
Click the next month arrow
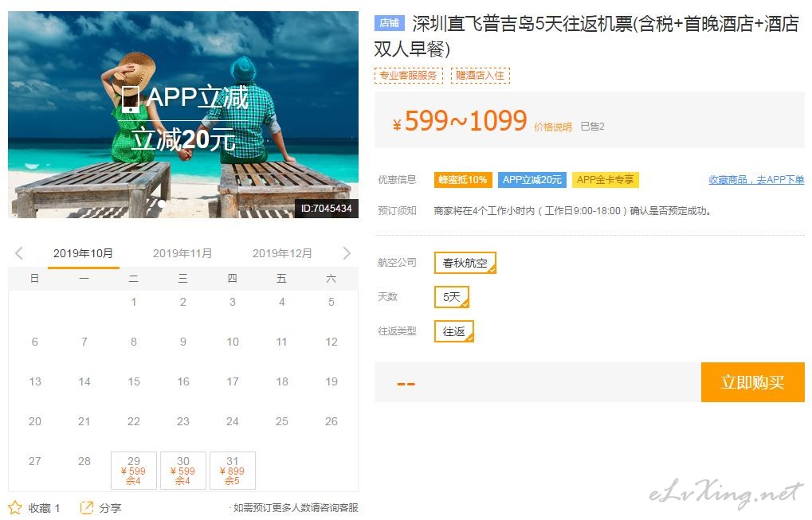(x=347, y=253)
